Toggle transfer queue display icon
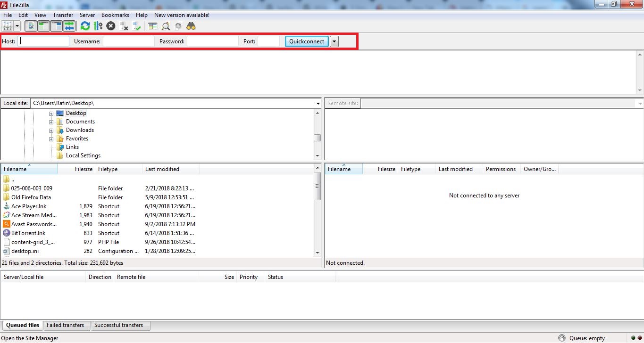This screenshot has width=644, height=343. point(69,26)
